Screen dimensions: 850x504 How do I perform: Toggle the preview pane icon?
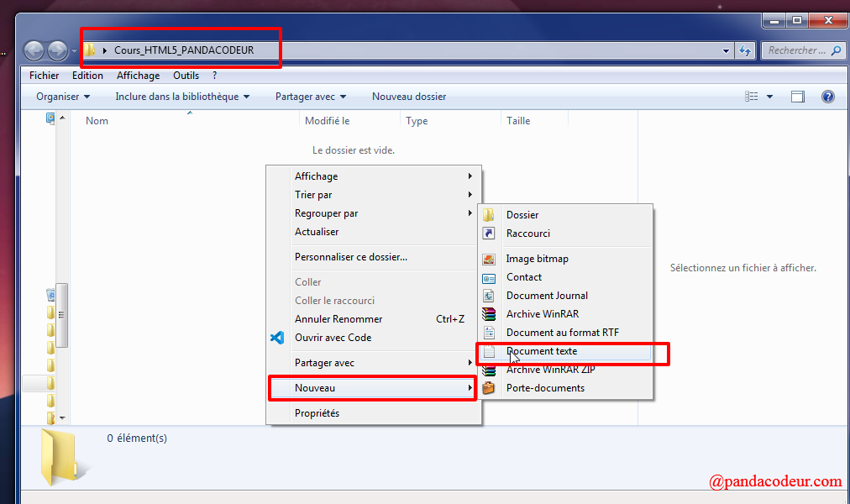pos(797,97)
